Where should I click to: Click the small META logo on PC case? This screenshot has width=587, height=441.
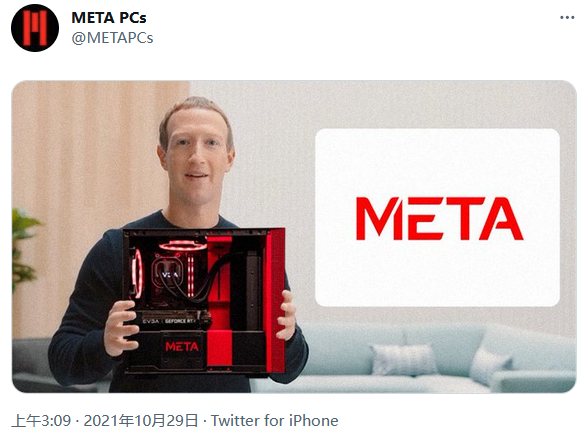[182, 347]
